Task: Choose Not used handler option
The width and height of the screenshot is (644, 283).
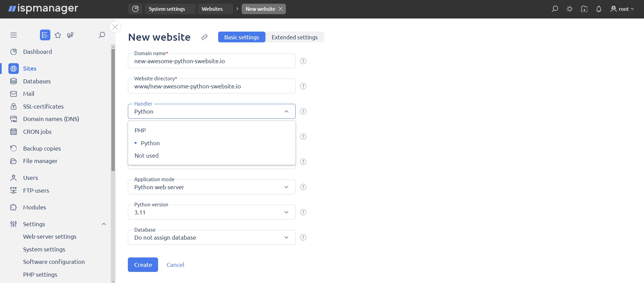Action: [211, 156]
